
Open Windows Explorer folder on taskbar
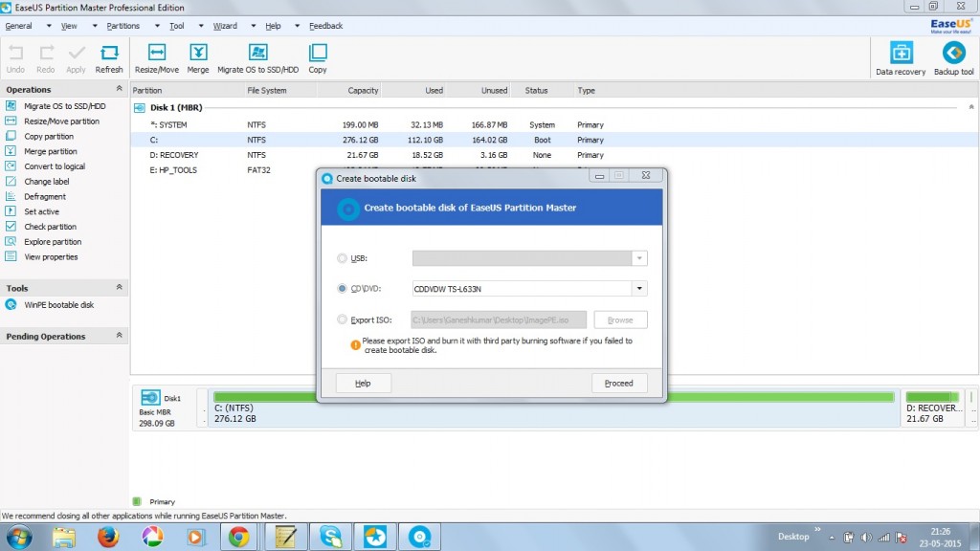tap(64, 537)
